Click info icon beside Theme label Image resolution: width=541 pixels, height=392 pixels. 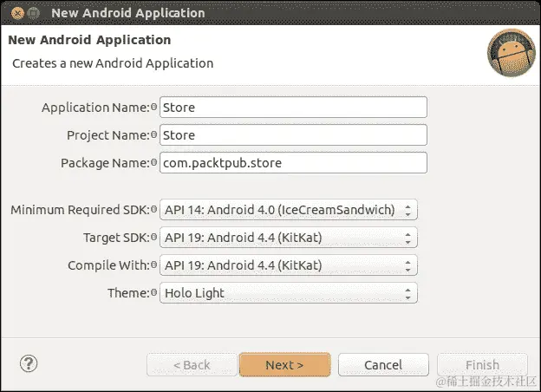tap(153, 292)
